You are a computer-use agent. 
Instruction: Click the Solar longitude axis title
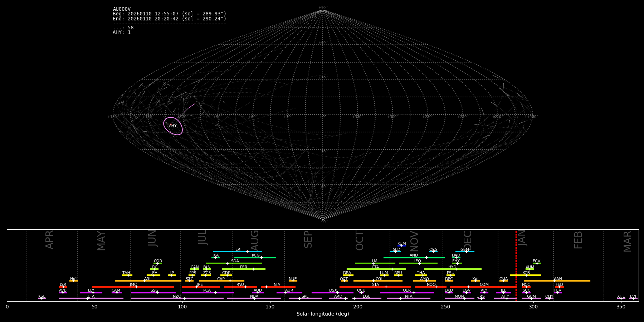click(322, 314)
